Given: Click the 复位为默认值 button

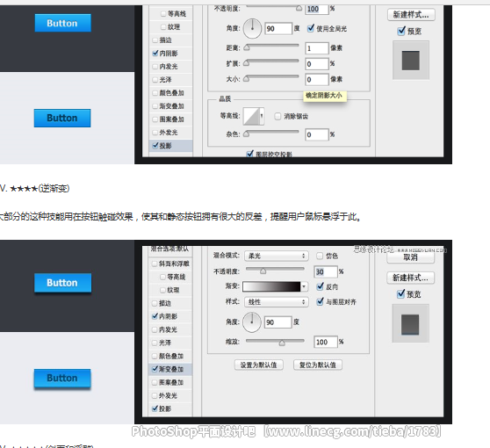Looking at the screenshot, I should tap(318, 365).
